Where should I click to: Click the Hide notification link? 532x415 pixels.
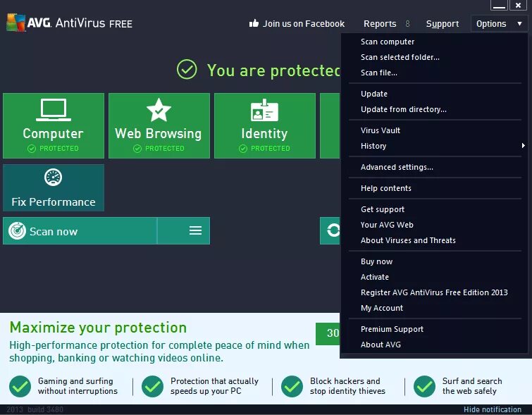pyautogui.click(x=493, y=409)
